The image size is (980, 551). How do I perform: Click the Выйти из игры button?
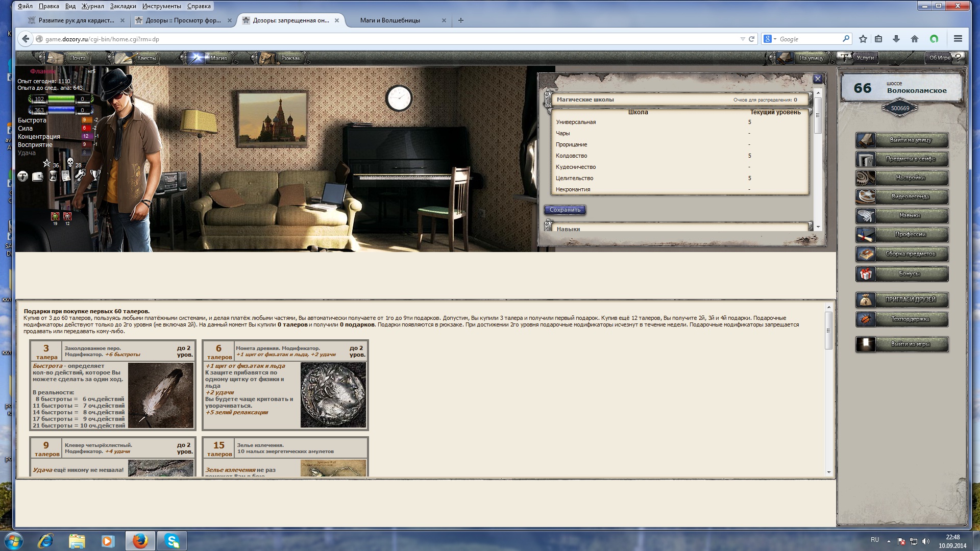910,344
